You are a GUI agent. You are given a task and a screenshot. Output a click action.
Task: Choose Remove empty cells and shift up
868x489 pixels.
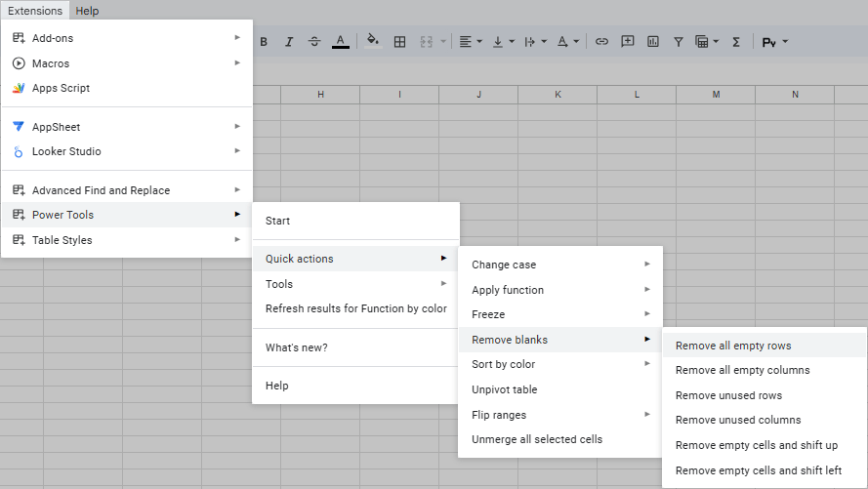[765, 445]
